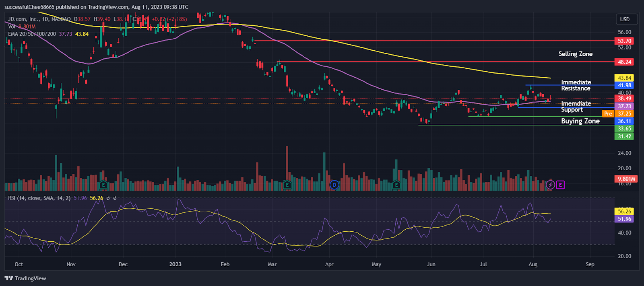Select the RSI indicator legend label

[x=39, y=198]
